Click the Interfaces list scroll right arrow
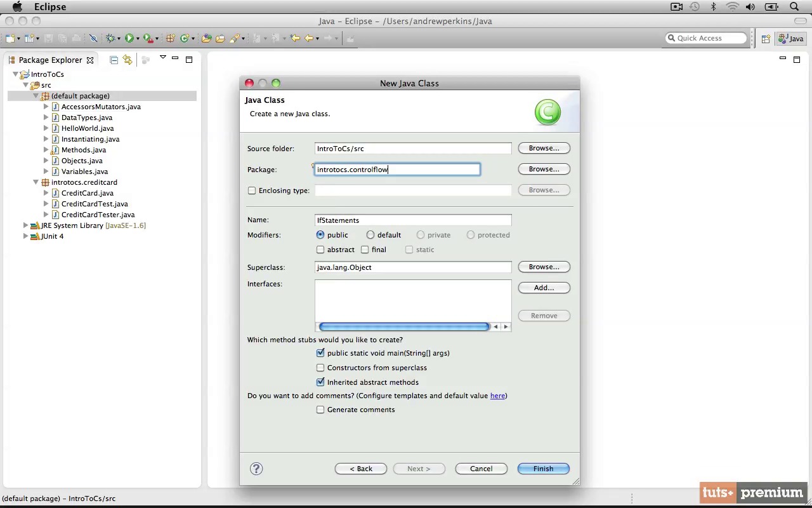This screenshot has width=812, height=508. (506, 327)
